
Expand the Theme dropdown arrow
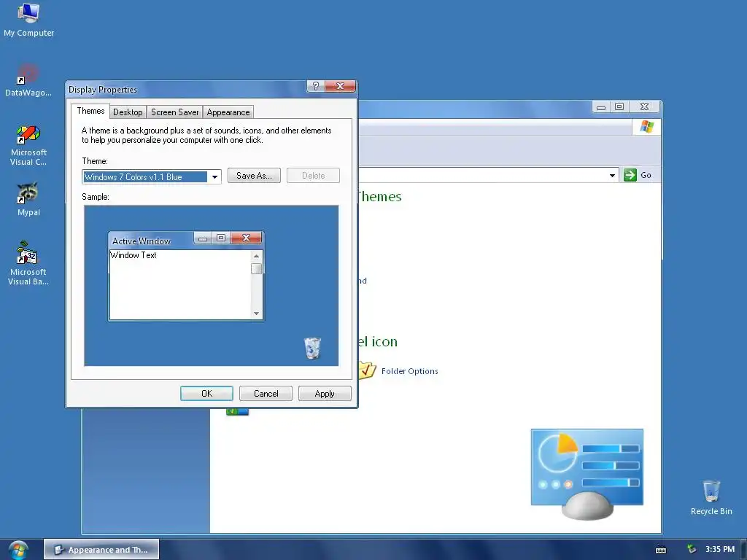click(x=215, y=177)
